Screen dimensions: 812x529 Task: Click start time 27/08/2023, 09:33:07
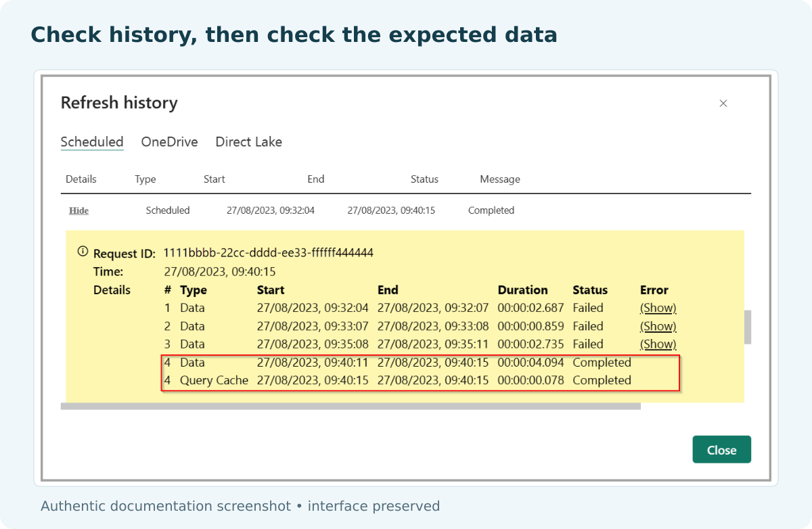pyautogui.click(x=313, y=326)
